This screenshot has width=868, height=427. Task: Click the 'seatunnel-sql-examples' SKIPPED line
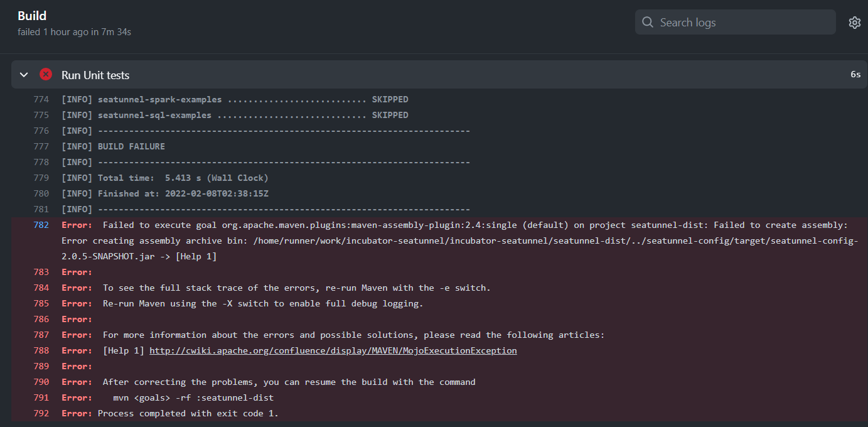(x=235, y=115)
